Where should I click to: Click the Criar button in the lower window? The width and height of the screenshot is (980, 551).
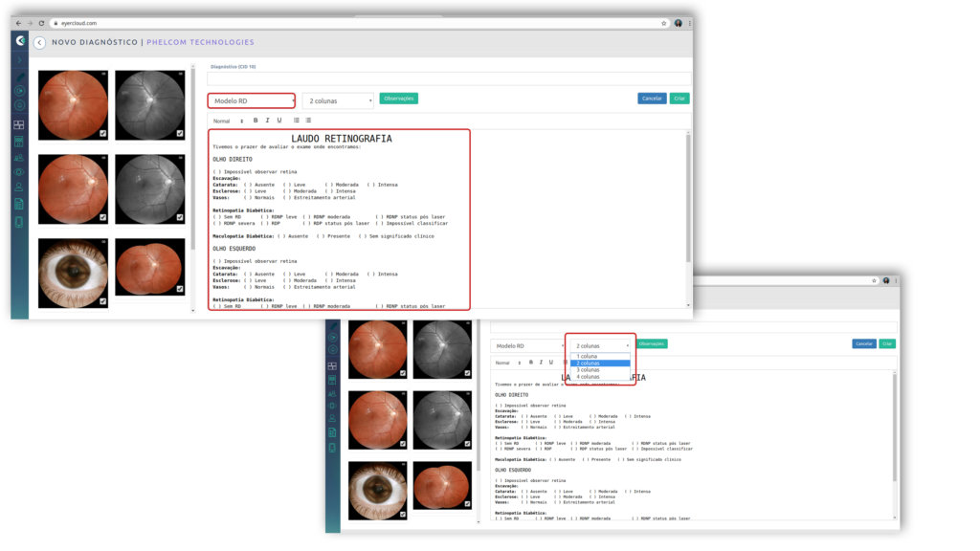[887, 343]
